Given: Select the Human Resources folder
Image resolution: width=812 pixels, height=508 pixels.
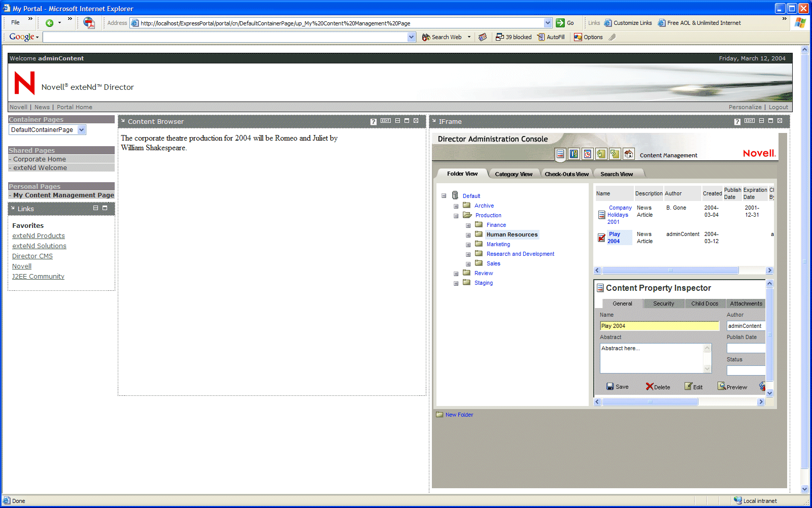Looking at the screenshot, I should point(512,234).
